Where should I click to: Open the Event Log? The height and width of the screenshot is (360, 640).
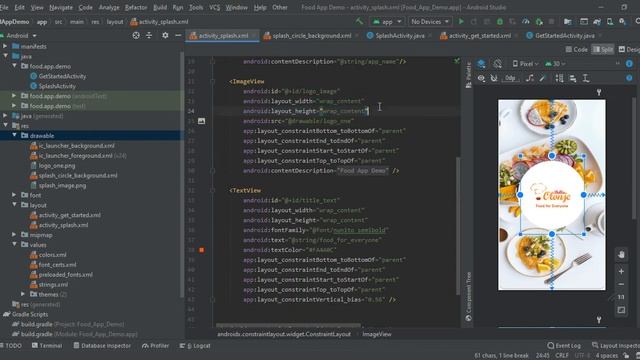564,345
